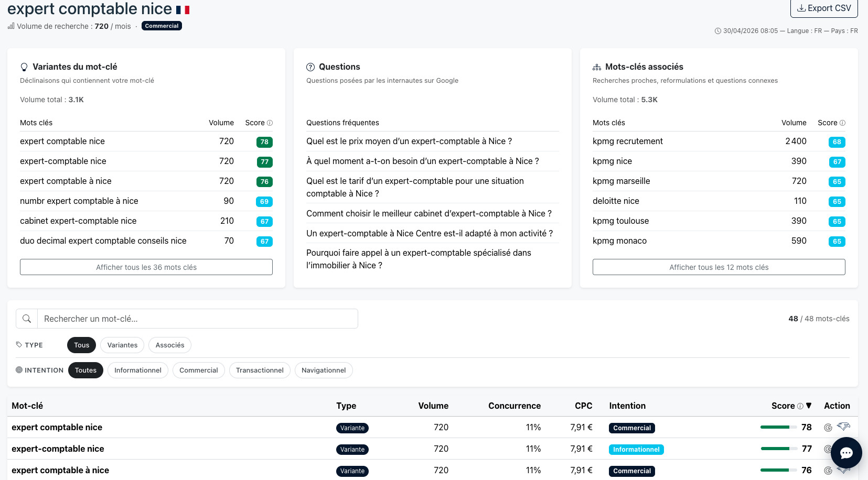Filter type by Associés

170,345
